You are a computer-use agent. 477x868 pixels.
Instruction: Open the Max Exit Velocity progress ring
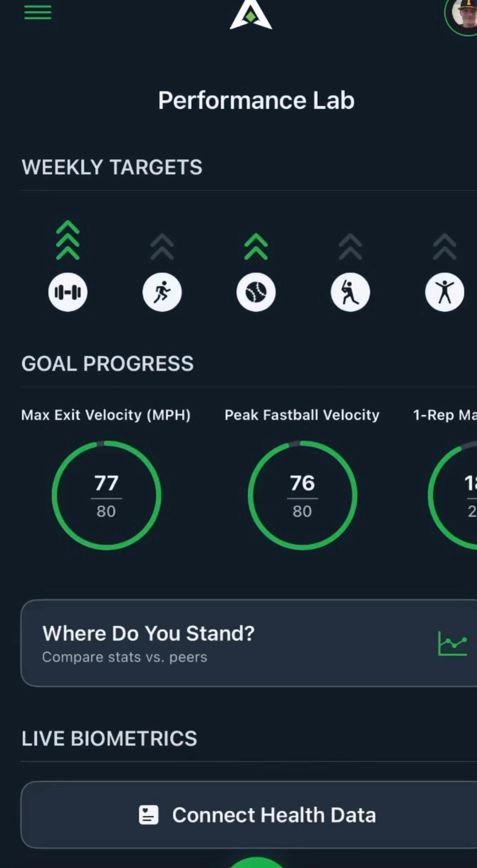point(107,495)
